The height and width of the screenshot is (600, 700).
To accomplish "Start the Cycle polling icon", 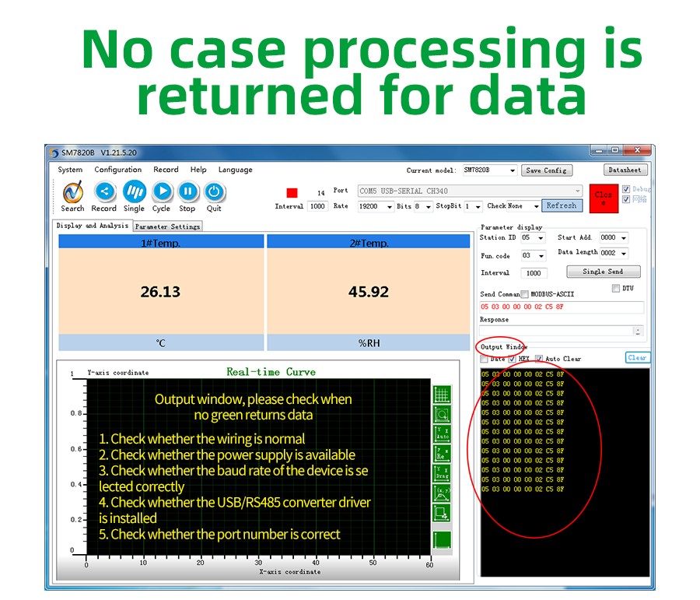I will coord(161,191).
